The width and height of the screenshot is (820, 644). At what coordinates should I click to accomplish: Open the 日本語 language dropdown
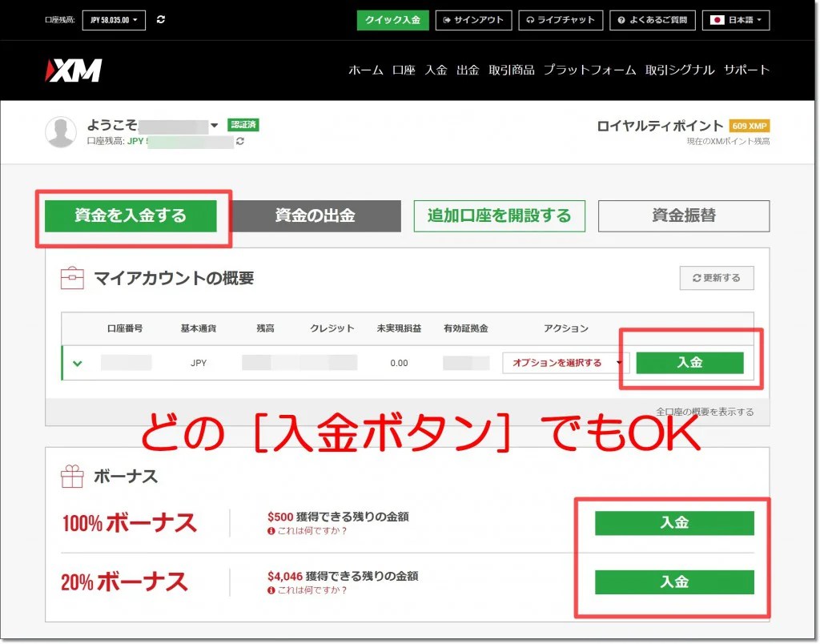736,20
